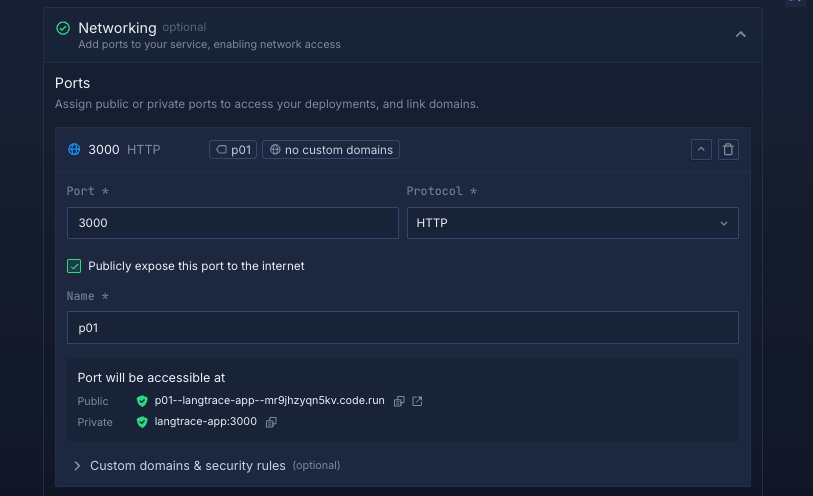Delete the port 3000 entry via trash icon

[x=728, y=150]
